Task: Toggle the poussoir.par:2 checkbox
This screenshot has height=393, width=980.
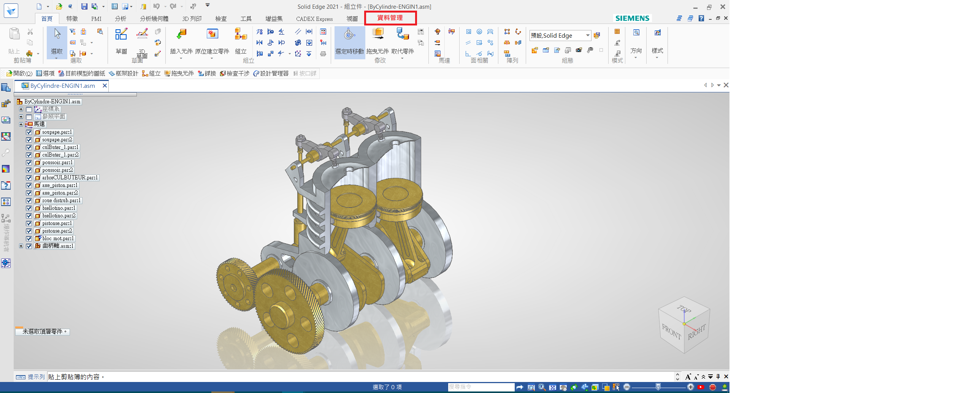Action: [29, 170]
